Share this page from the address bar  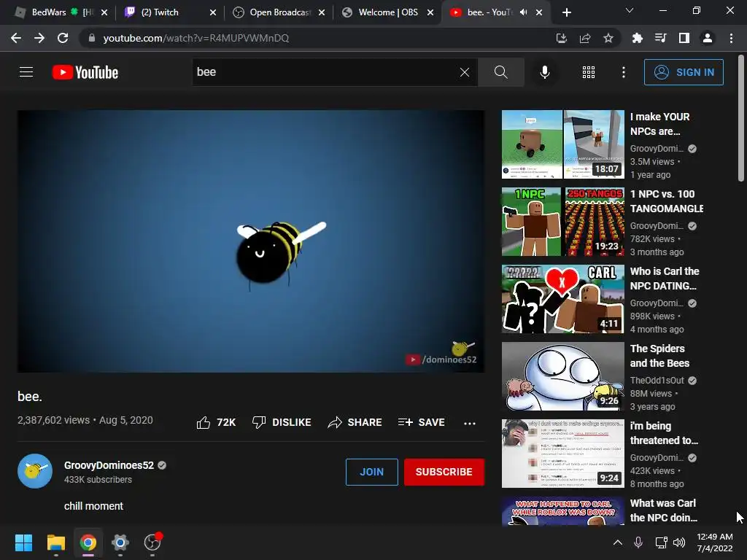click(585, 38)
